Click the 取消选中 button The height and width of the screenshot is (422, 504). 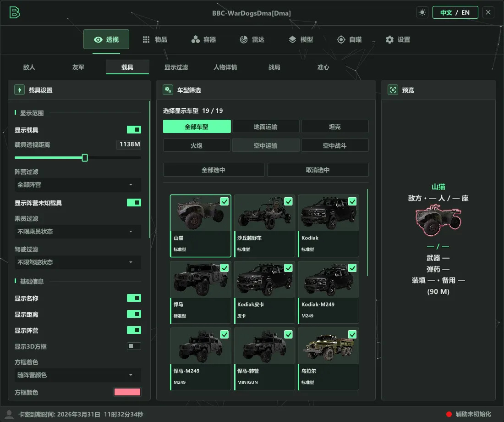pos(318,170)
